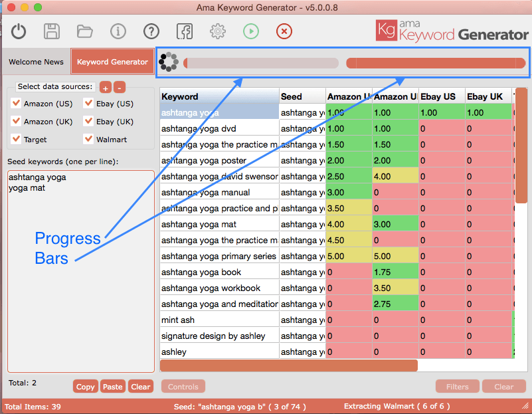The height and width of the screenshot is (414, 532).
Task: Start extraction with the green play icon
Action: coord(251,31)
